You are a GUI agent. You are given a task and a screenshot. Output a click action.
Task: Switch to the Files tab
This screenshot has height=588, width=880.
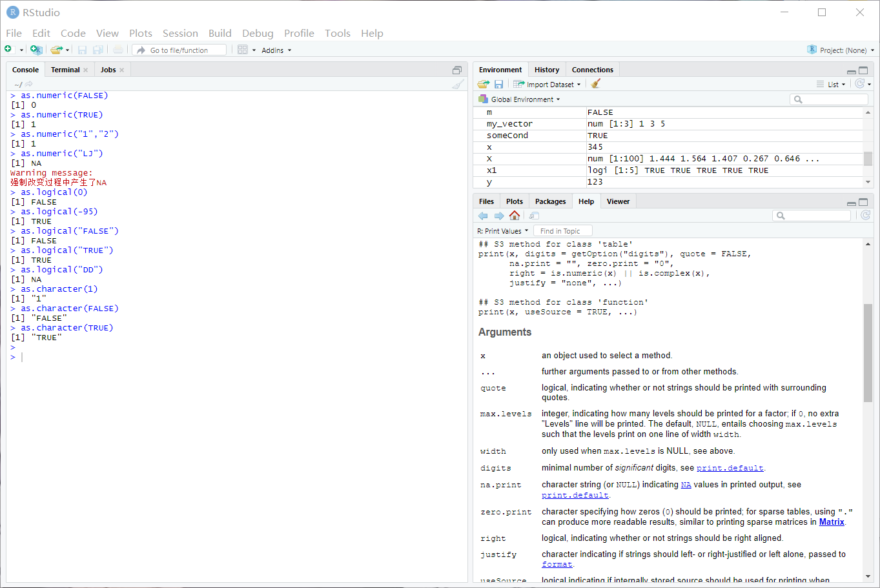[x=487, y=201]
